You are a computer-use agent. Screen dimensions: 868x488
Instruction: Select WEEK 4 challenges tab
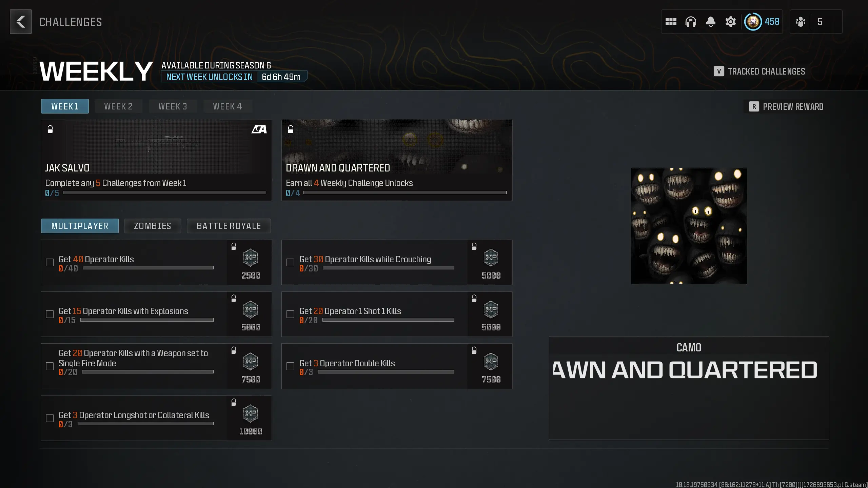(x=227, y=106)
